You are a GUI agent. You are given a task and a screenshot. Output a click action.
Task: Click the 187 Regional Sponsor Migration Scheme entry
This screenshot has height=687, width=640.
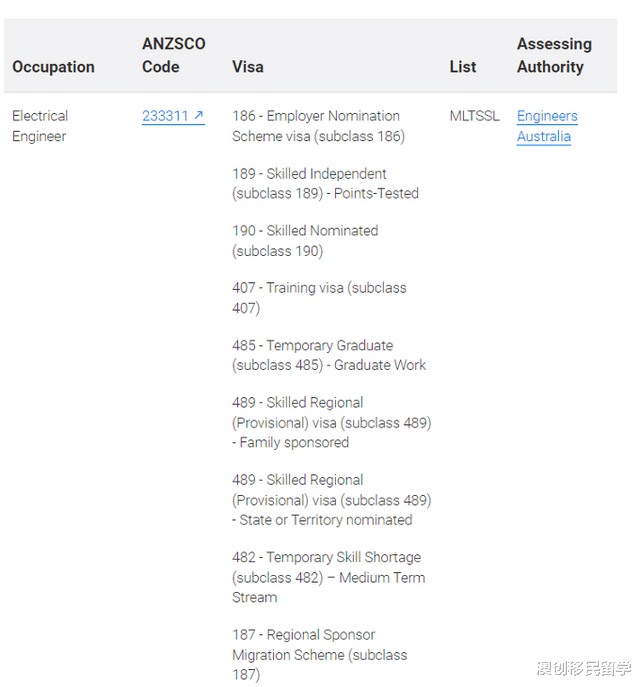coord(320,654)
